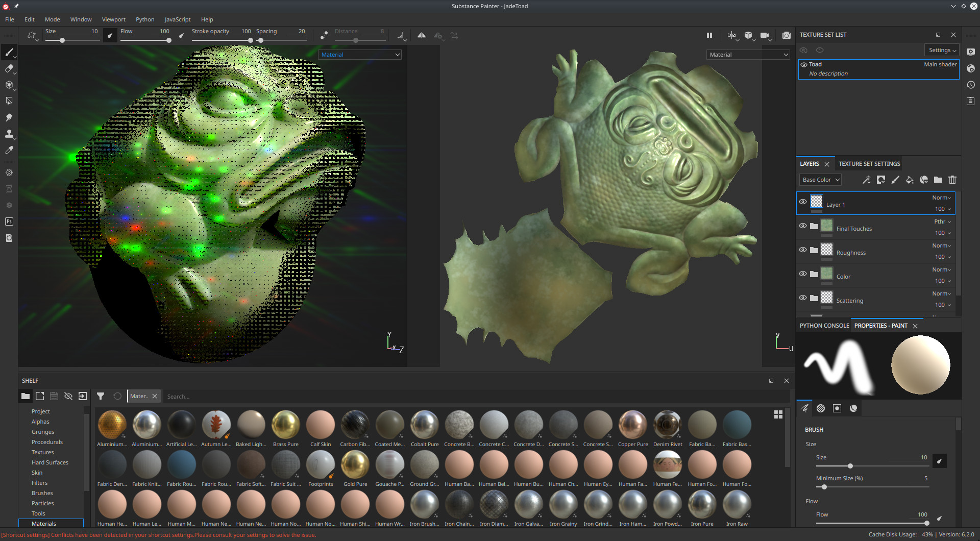The width and height of the screenshot is (980, 541).
Task: Toggle visibility of the Roughness layer
Action: pos(803,250)
